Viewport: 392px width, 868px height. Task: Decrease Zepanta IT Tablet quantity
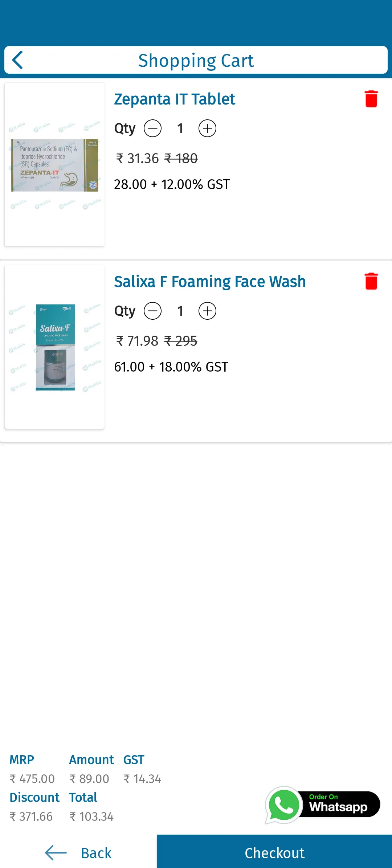coord(153,128)
